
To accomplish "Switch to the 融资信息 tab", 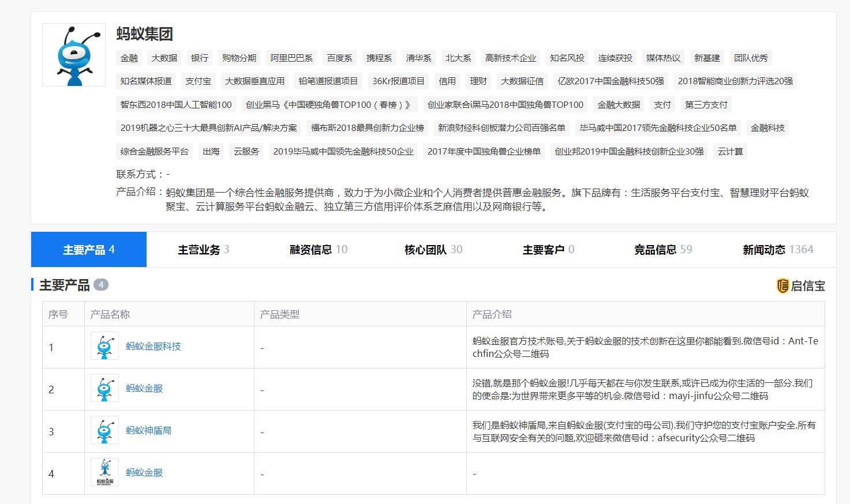I will (x=309, y=249).
